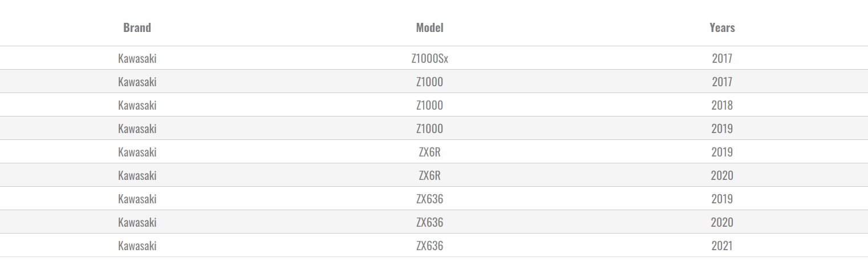Select Kawasaki brand cell in Z1000Sx row
868x269 pixels.
137,58
